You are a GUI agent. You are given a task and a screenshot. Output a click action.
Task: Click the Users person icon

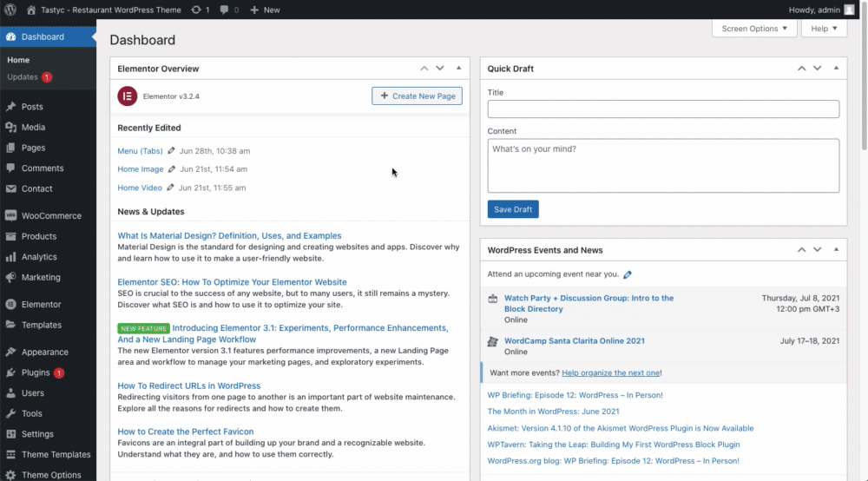click(10, 393)
